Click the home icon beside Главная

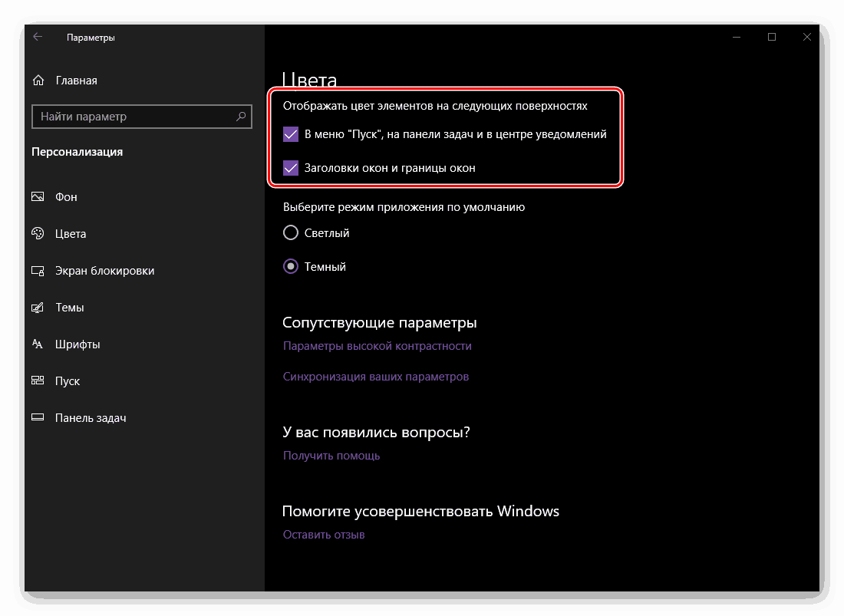click(38, 80)
